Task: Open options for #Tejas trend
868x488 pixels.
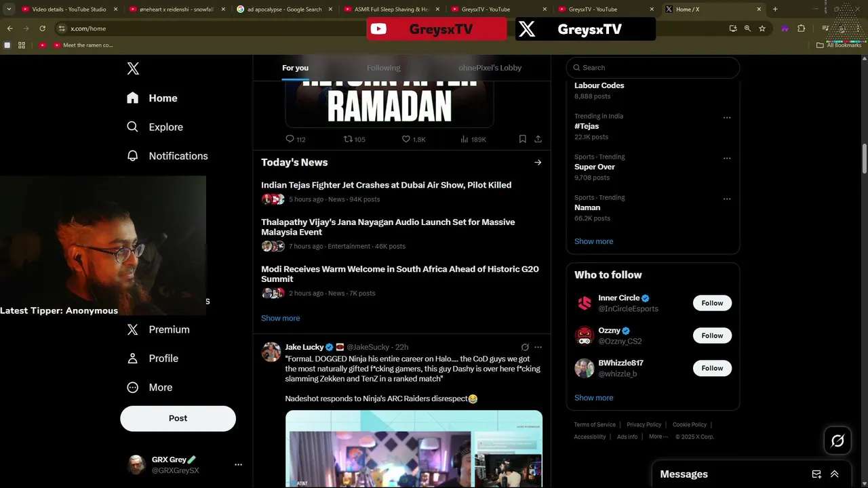Action: pos(727,117)
